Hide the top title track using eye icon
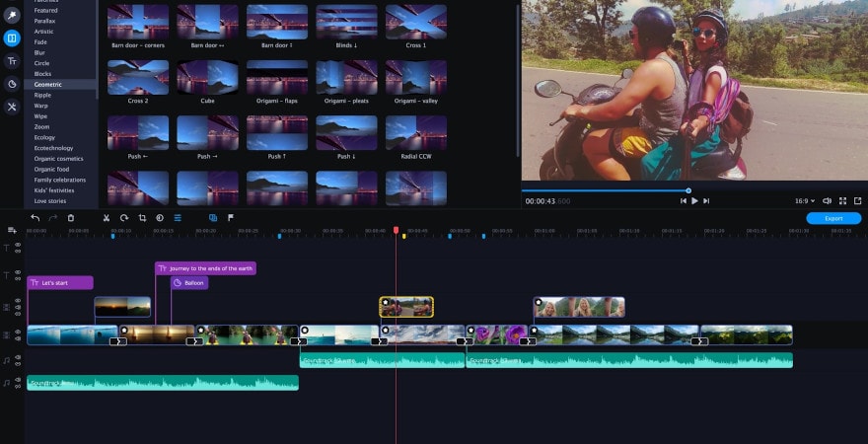The image size is (868, 444). pos(17,245)
